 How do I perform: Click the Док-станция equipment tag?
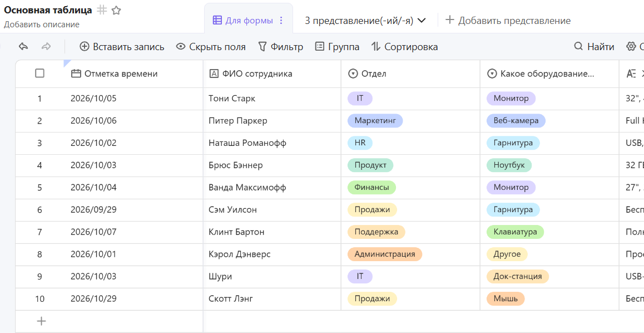[518, 276]
